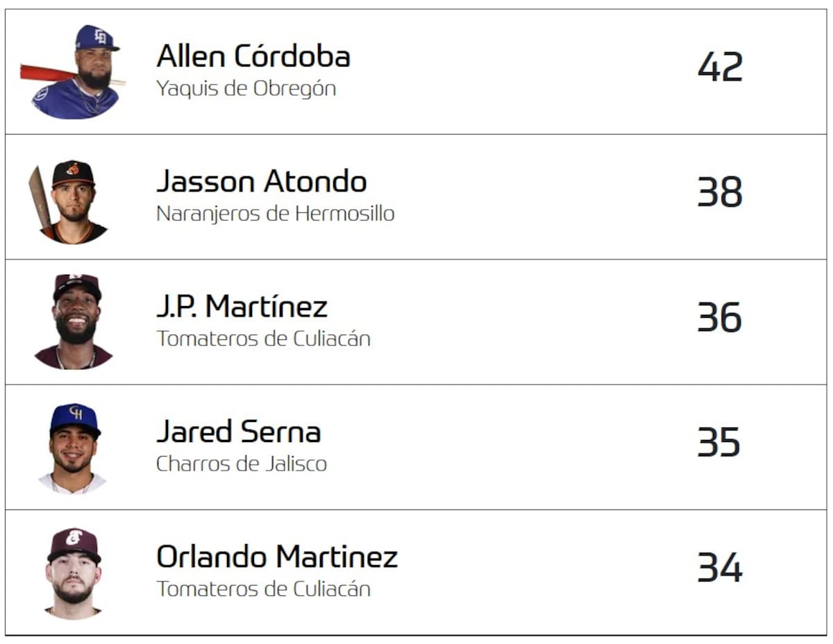Click J.P. Martínez's player headshot
The image size is (833, 644).
point(75,321)
